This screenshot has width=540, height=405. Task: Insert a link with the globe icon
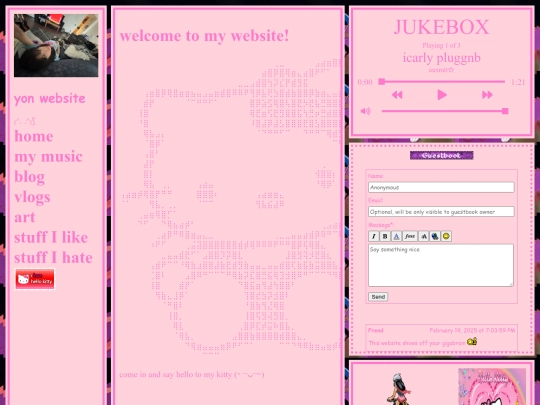pyautogui.click(x=435, y=236)
